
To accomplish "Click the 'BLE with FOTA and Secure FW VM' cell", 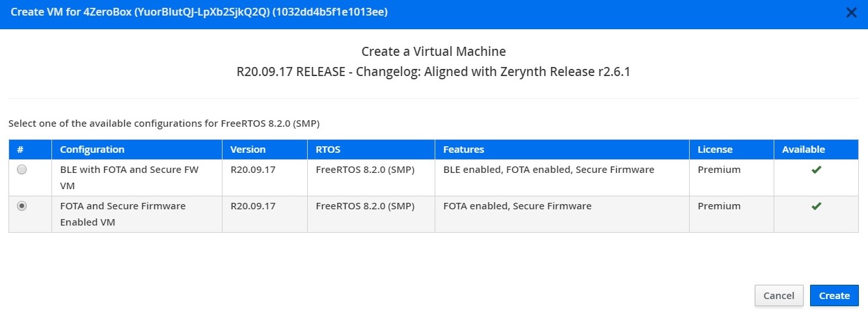I will click(137, 177).
